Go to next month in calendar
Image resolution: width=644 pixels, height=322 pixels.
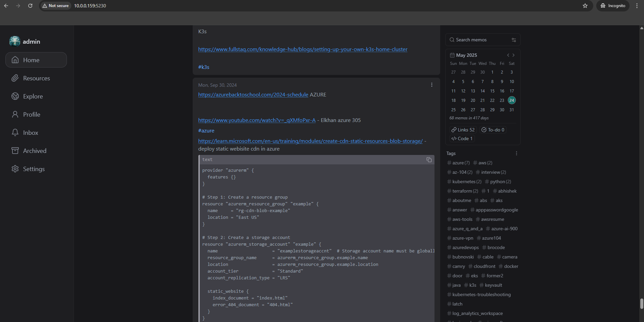514,55
